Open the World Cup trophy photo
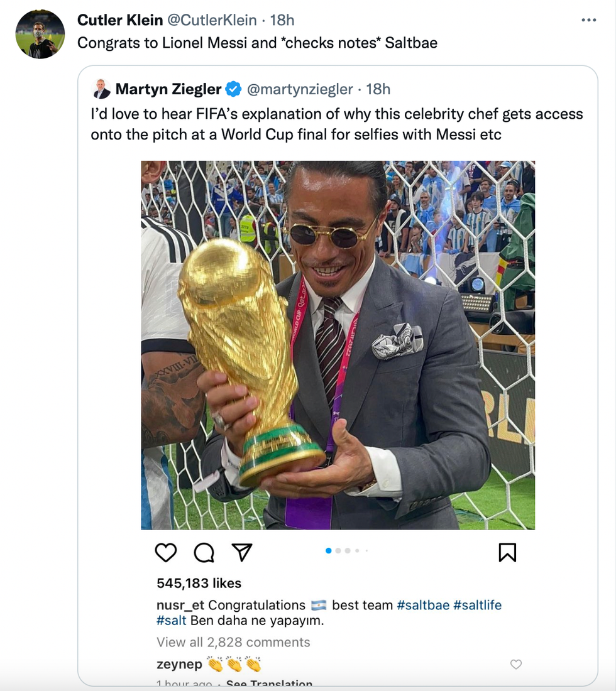This screenshot has height=691, width=616. [x=338, y=345]
